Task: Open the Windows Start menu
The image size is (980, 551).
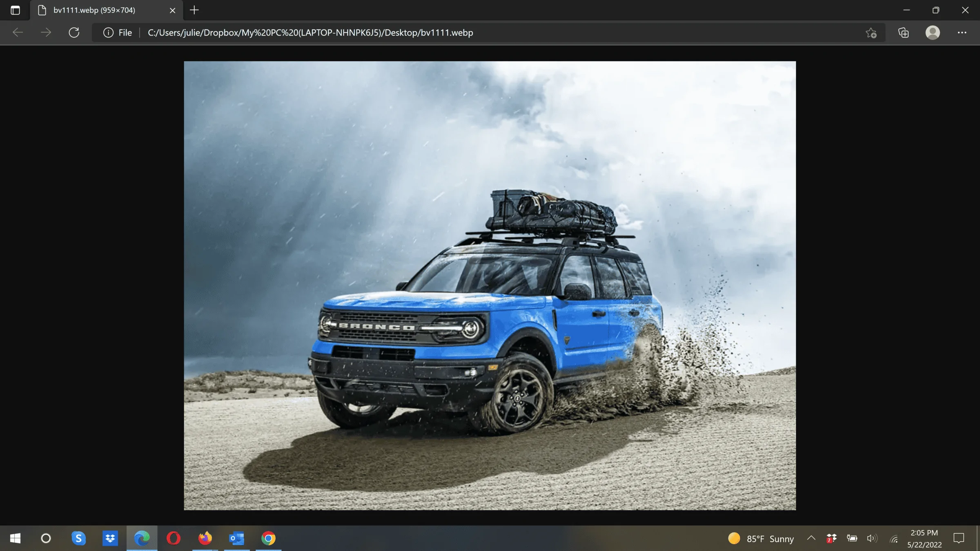Action: click(15, 538)
